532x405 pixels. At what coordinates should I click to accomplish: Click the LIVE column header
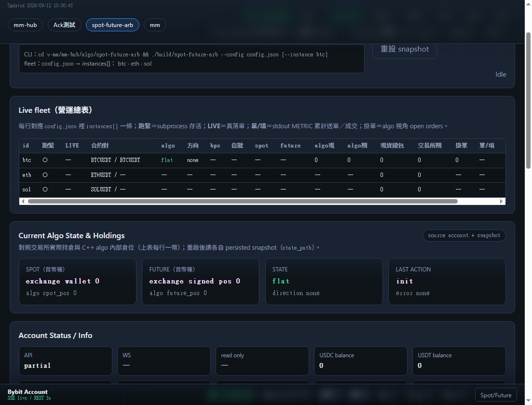point(72,146)
